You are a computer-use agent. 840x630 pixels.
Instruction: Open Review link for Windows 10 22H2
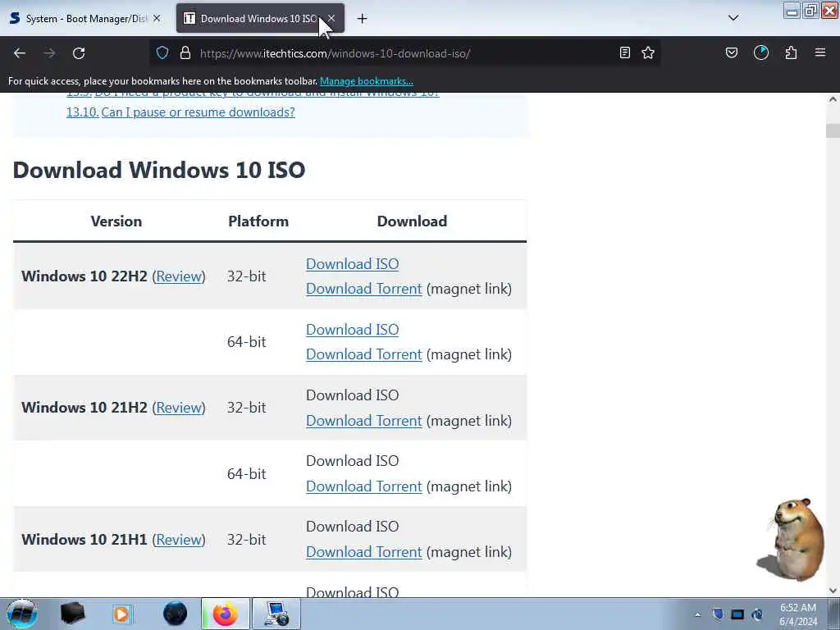click(x=178, y=276)
